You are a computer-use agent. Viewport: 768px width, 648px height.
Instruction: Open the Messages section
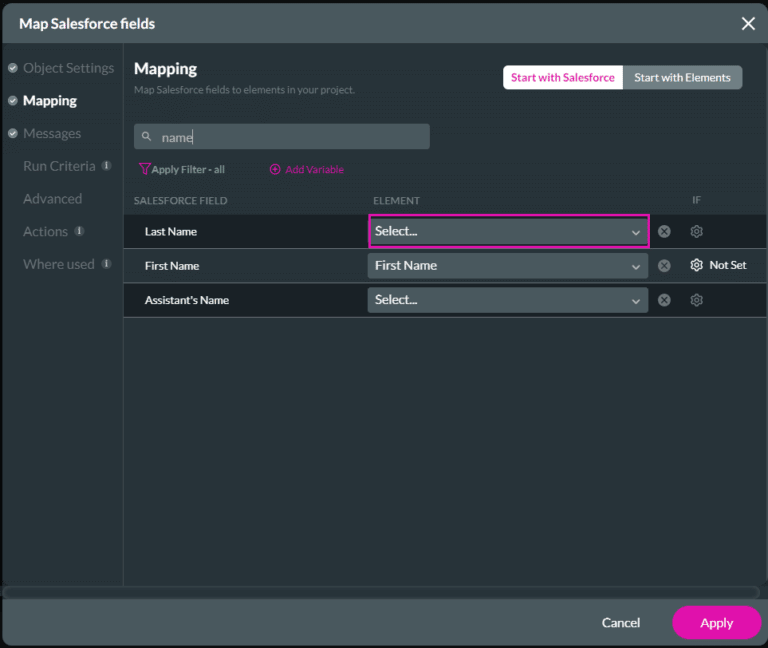[x=52, y=134]
